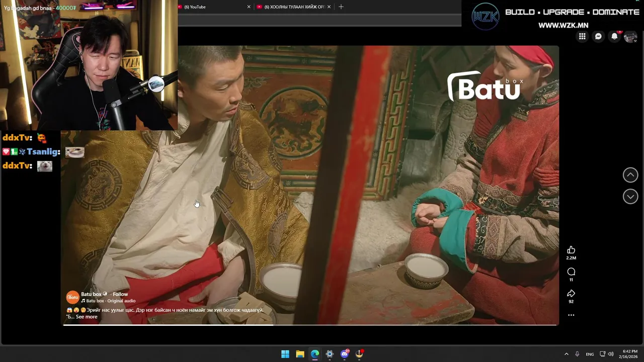Open the red-badged taskbar app after Discord
This screenshot has width=644, height=362.
[359, 354]
